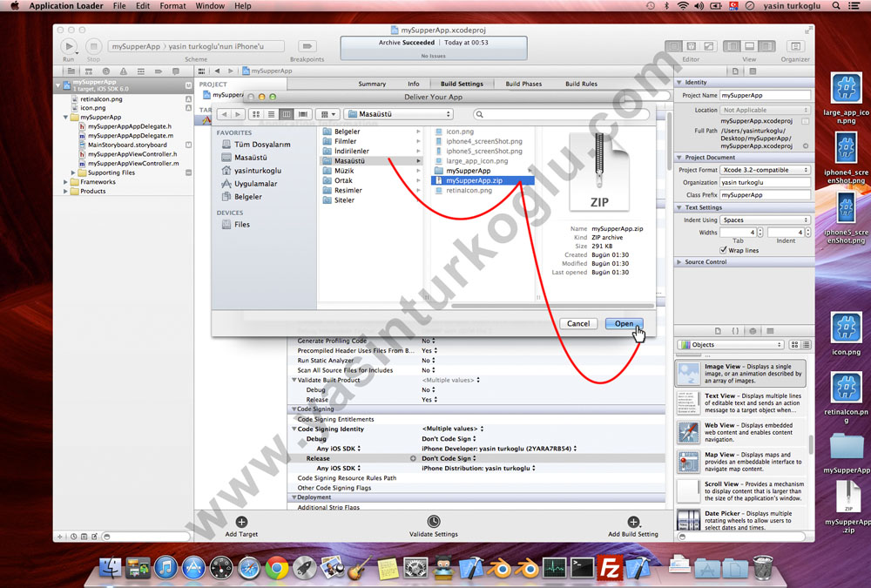Open FileZilla from the Dock
The height and width of the screenshot is (588, 871).
pos(610,568)
